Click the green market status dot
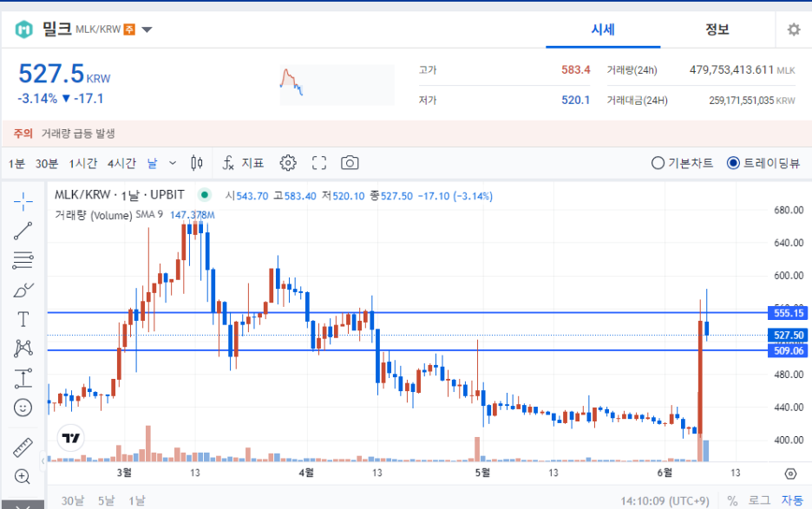The width and height of the screenshot is (812, 509). point(205,195)
